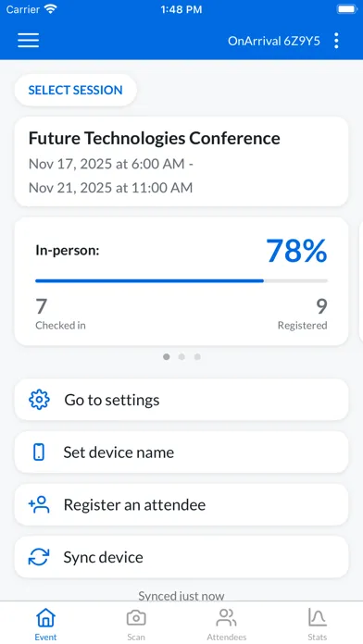Screen dimensions: 363x644
Task: Open the Future Technologies Conference event card
Action: (x=181, y=161)
